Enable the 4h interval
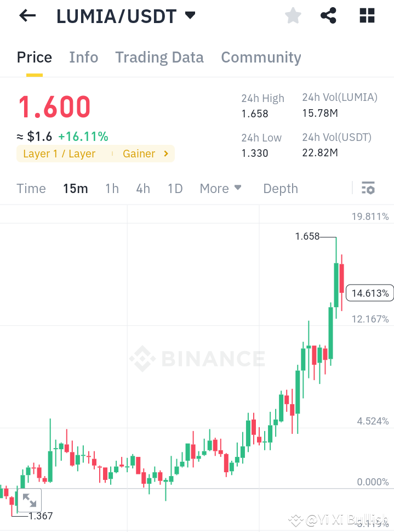394x532 pixels. [142, 188]
